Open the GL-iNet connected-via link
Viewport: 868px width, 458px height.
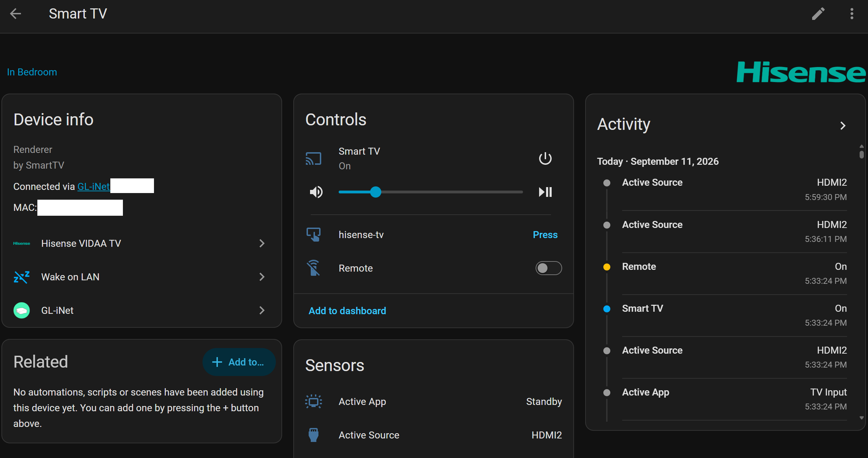click(x=94, y=186)
